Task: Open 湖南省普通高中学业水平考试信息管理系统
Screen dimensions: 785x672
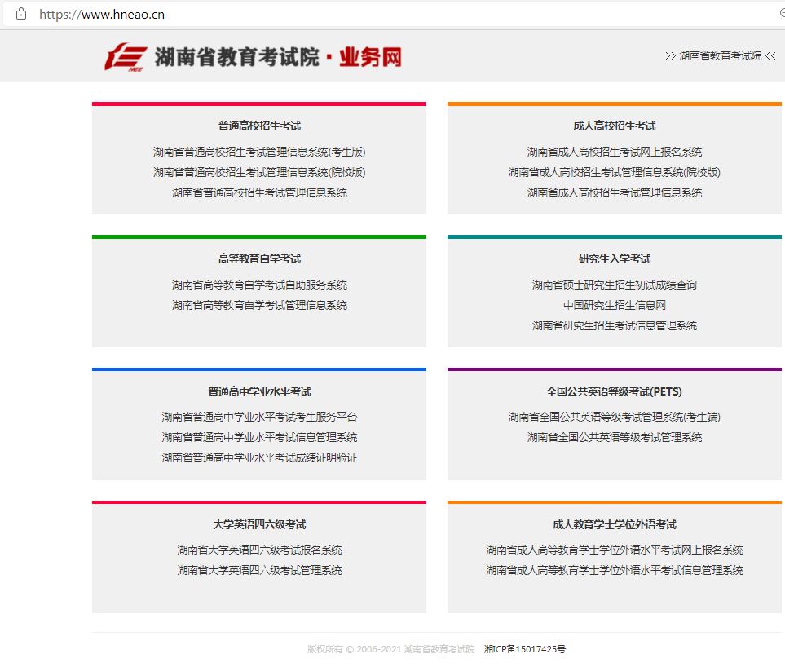Action: click(x=259, y=438)
